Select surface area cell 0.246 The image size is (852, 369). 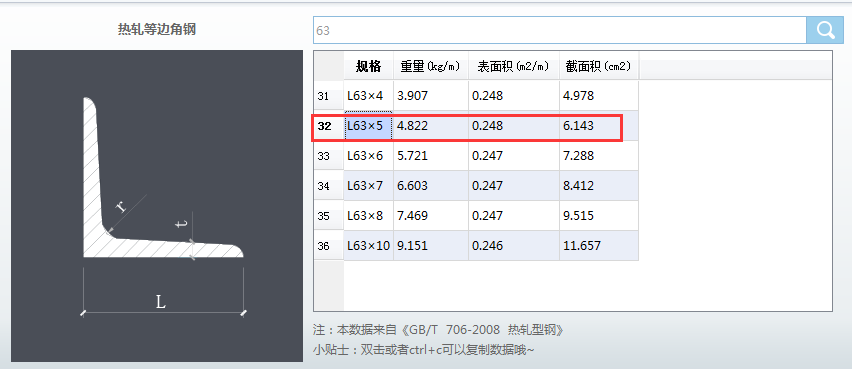point(514,246)
